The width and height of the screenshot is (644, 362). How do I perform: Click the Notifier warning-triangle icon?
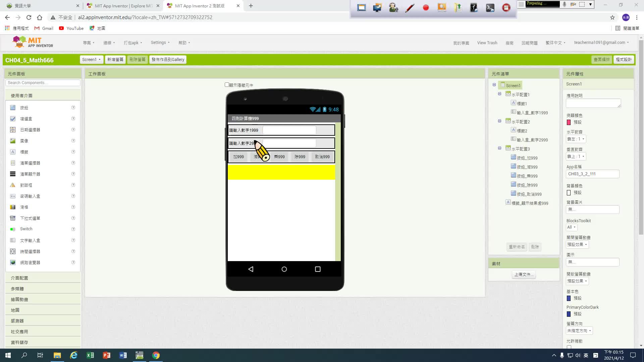click(13, 185)
